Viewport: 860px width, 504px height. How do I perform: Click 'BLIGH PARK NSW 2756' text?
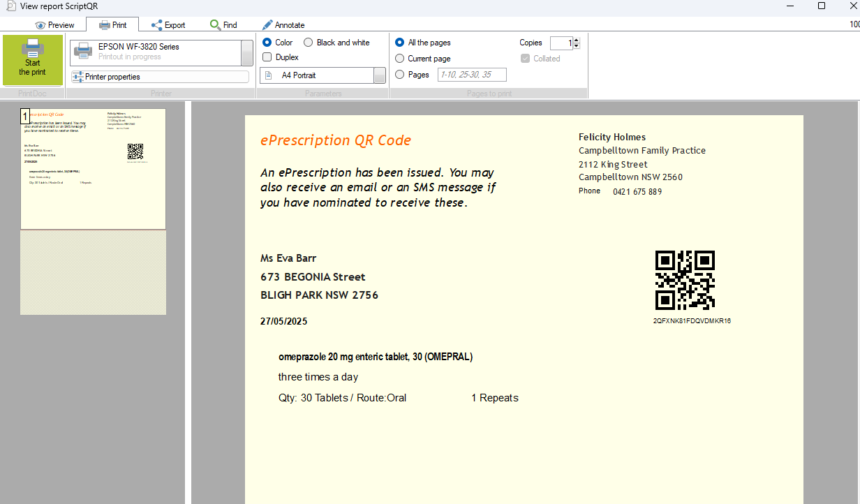pos(319,295)
